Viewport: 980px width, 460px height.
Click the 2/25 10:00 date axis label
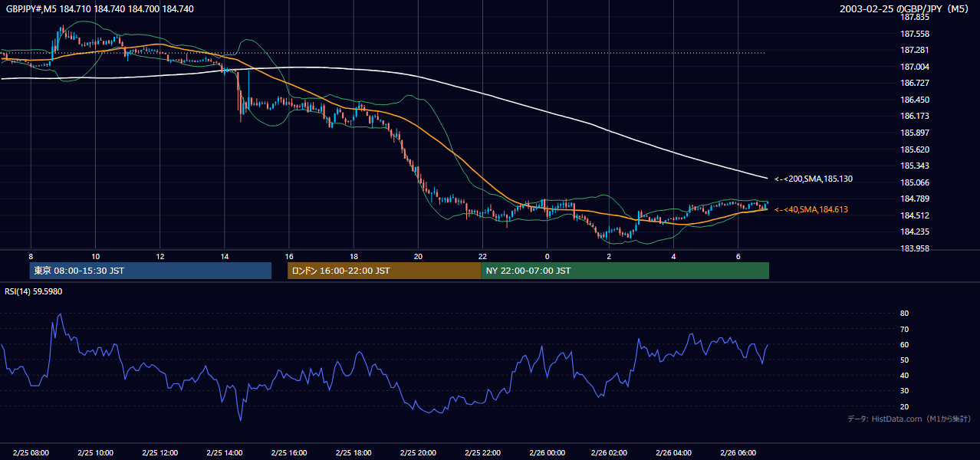coord(95,452)
